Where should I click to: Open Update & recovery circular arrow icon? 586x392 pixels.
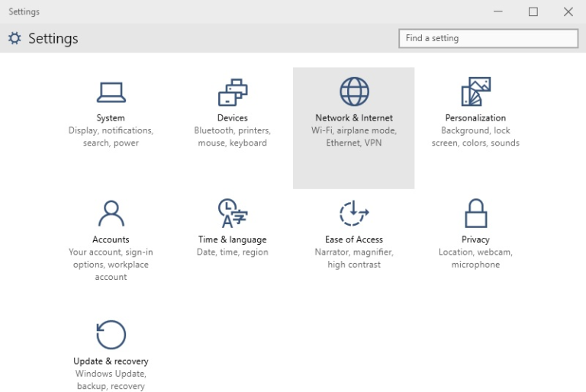[x=111, y=335]
